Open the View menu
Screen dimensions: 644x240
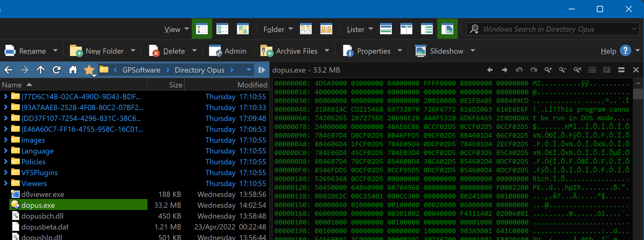click(172, 29)
